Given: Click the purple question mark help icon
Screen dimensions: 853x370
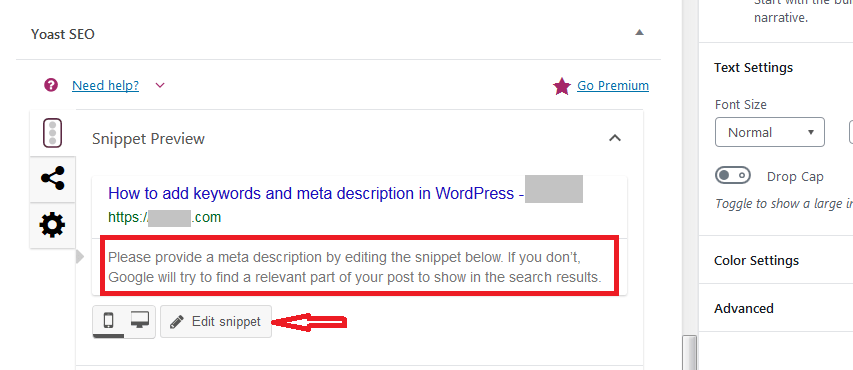Looking at the screenshot, I should (51, 85).
